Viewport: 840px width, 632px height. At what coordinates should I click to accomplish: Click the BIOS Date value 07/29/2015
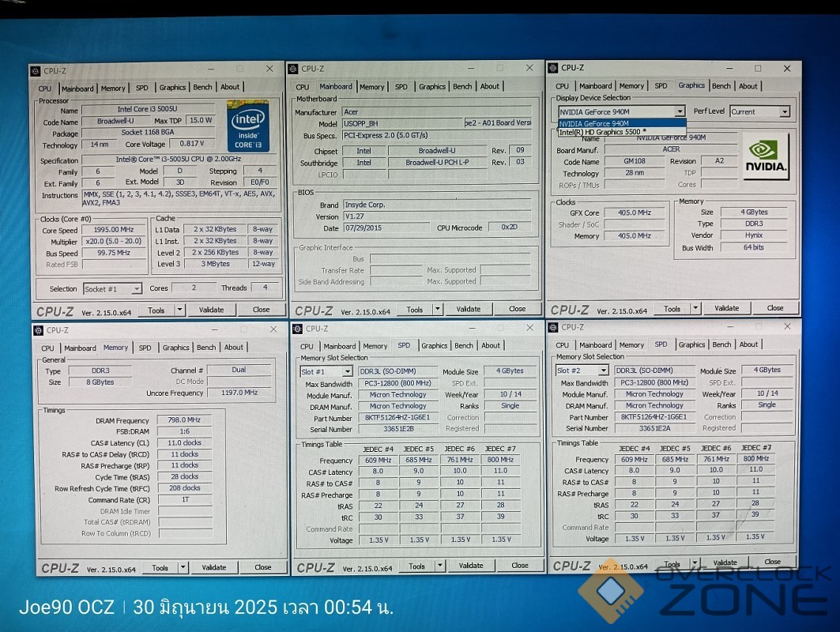pyautogui.click(x=385, y=228)
